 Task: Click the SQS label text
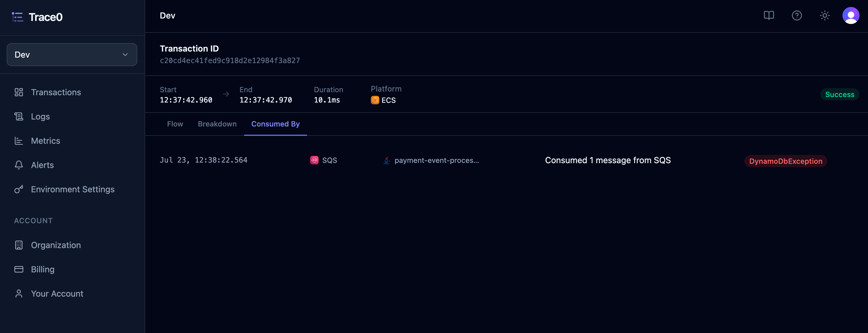[329, 160]
